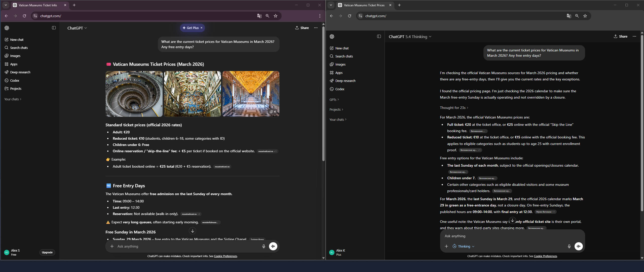Start voice mode in the right composer
The width and height of the screenshot is (644, 272).
click(578, 246)
